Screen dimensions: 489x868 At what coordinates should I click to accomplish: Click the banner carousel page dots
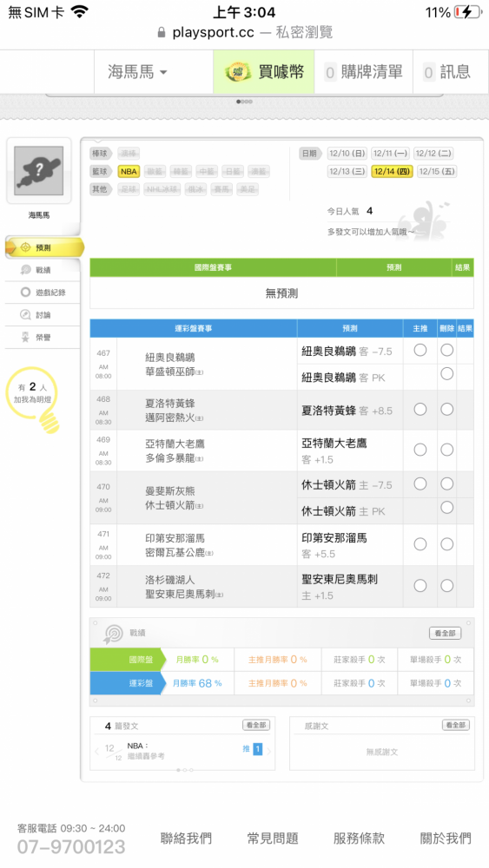point(244,102)
